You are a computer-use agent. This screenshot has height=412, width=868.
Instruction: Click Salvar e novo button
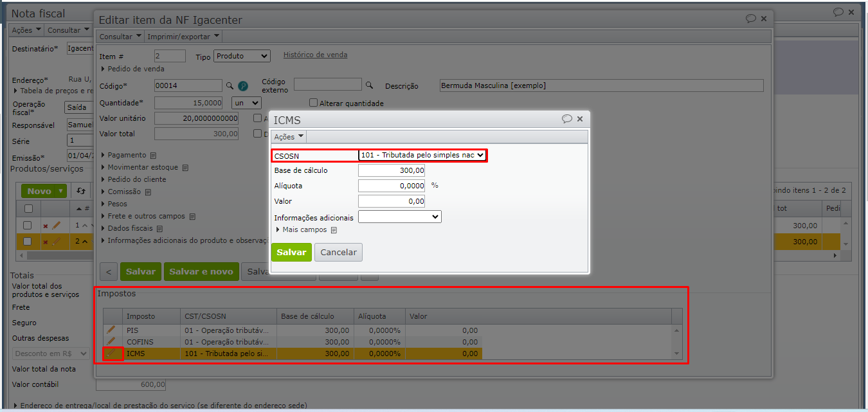(201, 271)
